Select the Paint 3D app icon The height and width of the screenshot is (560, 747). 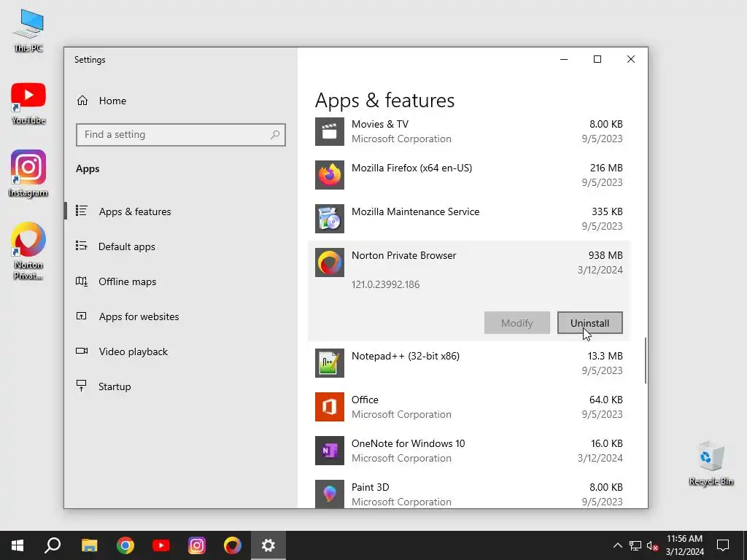[x=330, y=494]
